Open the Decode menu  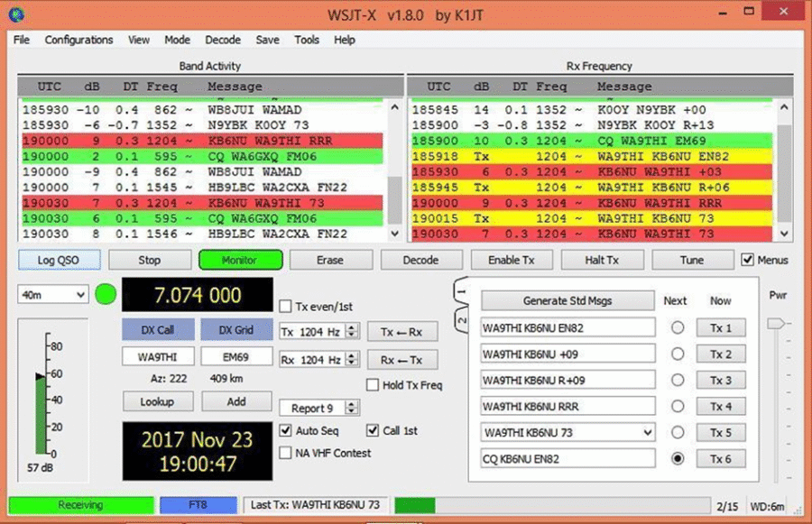coord(222,40)
